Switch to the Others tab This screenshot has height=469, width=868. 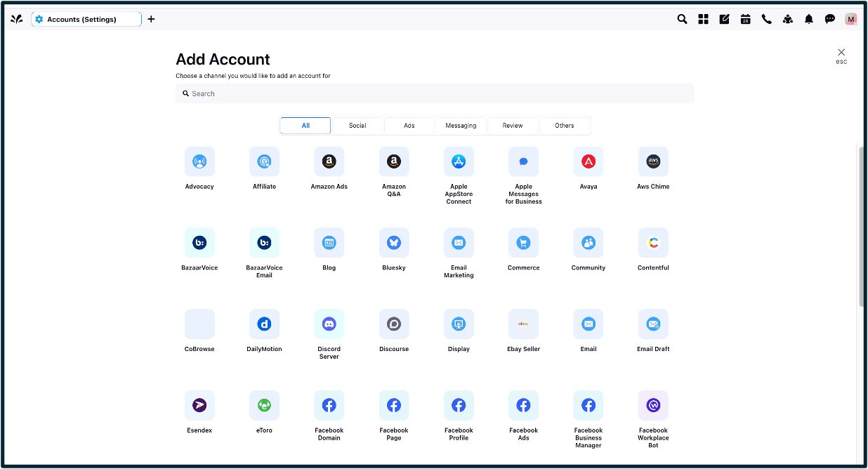click(565, 126)
